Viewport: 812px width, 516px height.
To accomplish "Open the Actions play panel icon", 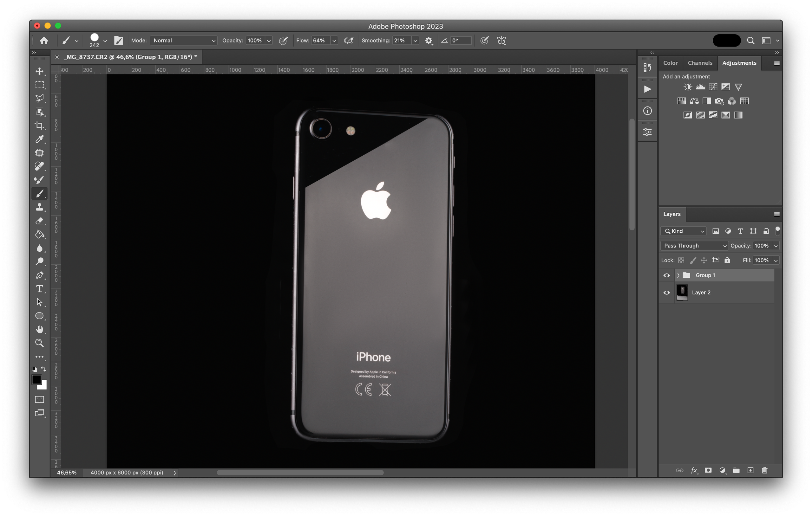I will (647, 89).
